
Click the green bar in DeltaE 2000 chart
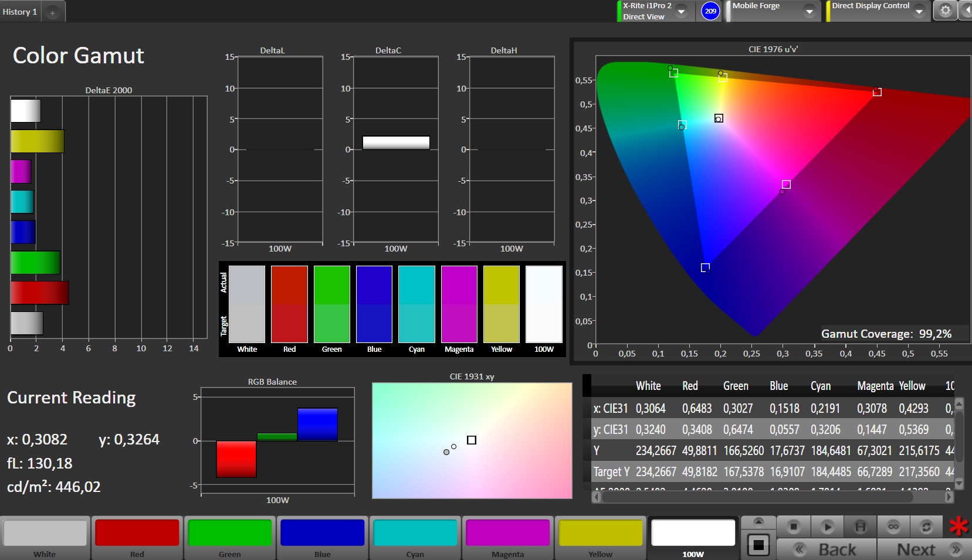(x=35, y=262)
